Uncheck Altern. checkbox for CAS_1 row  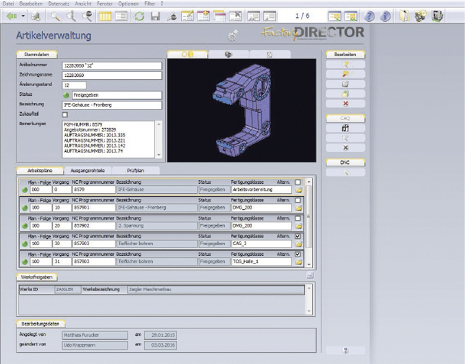click(298, 236)
